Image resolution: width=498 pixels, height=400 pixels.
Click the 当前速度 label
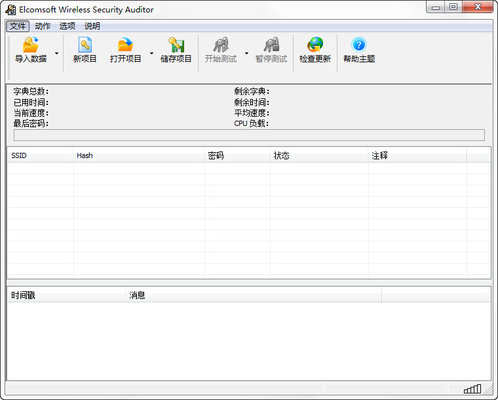coord(31,113)
